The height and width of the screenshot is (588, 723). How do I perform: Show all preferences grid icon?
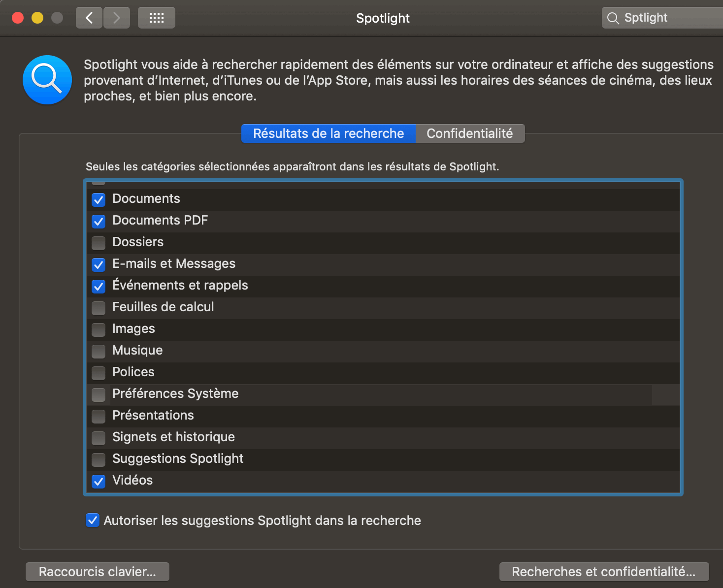pos(157,18)
